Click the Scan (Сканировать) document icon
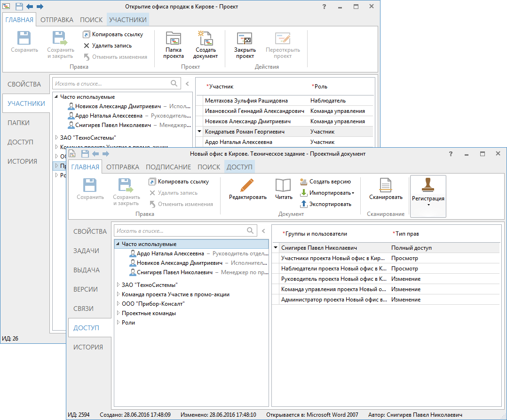Image resolution: width=507 pixels, height=420 pixels. coord(386,185)
